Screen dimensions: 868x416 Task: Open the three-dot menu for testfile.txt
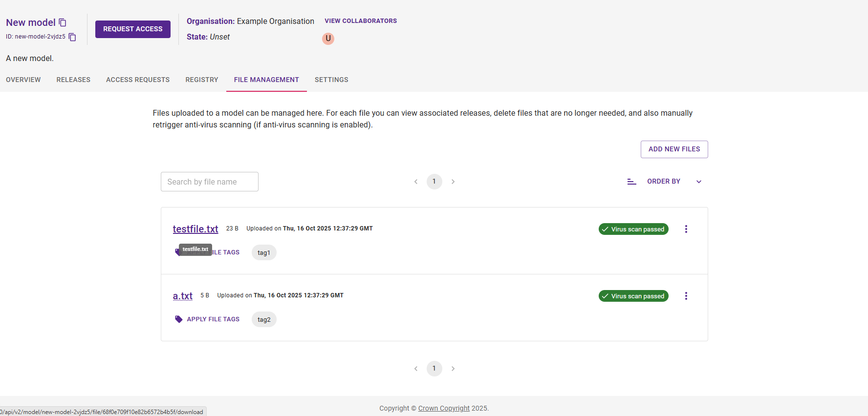coord(686,229)
